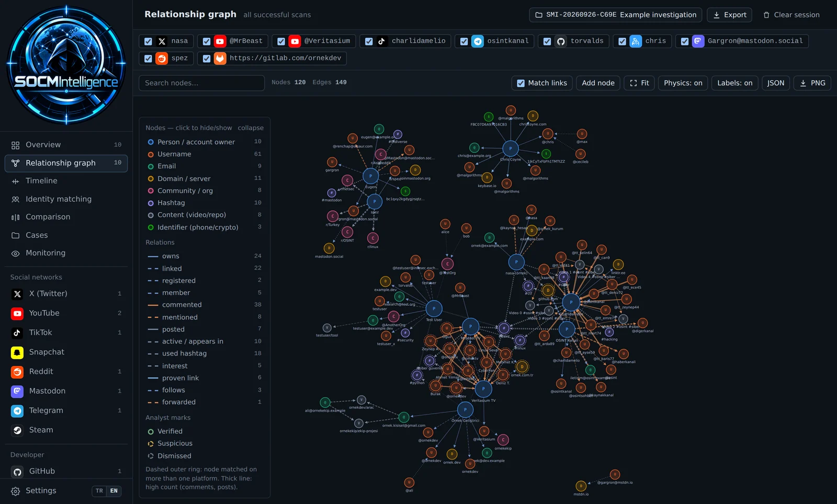The height and width of the screenshot is (504, 837).
Task: Toggle the Match links checkbox
Action: pyautogui.click(x=521, y=83)
